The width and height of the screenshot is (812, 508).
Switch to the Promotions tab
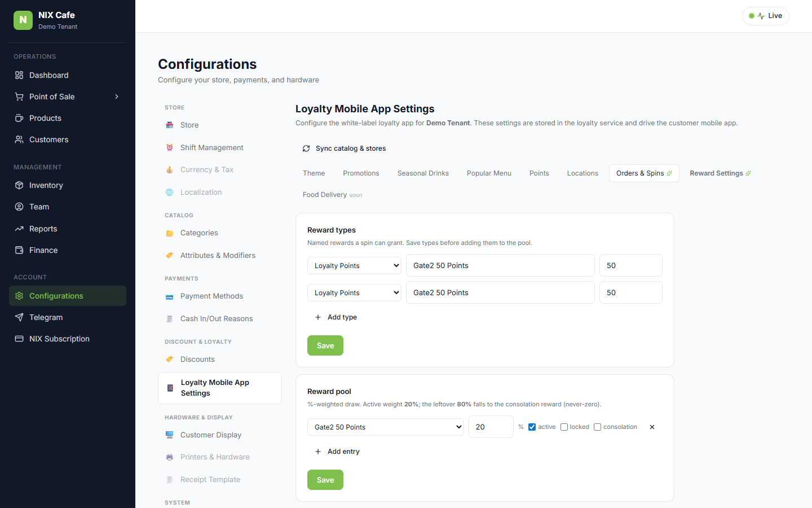coord(361,173)
